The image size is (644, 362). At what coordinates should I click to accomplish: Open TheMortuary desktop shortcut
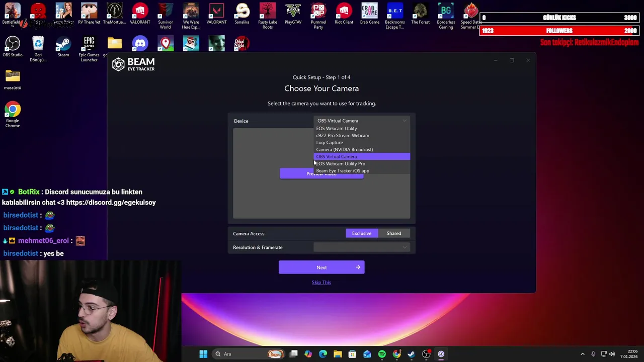pyautogui.click(x=115, y=14)
